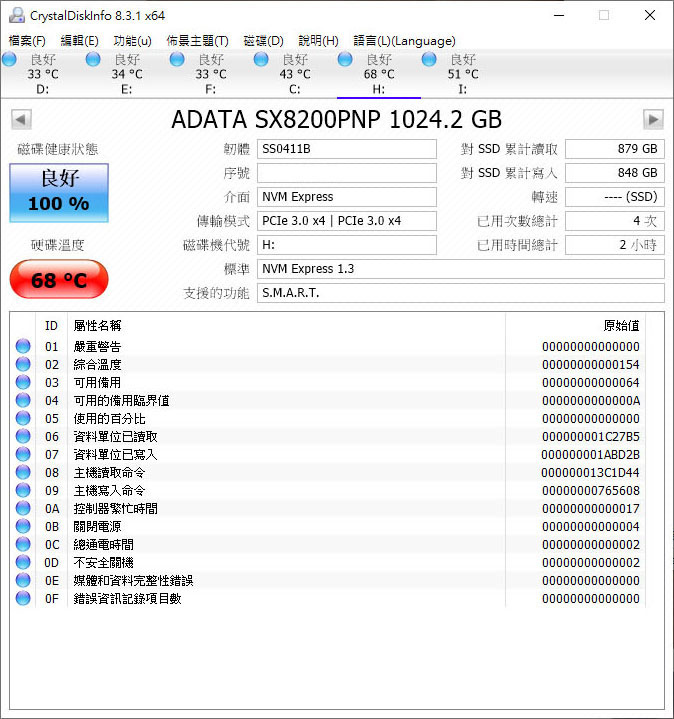Click status orb of attribute 02 綜合溫度

tap(23, 364)
